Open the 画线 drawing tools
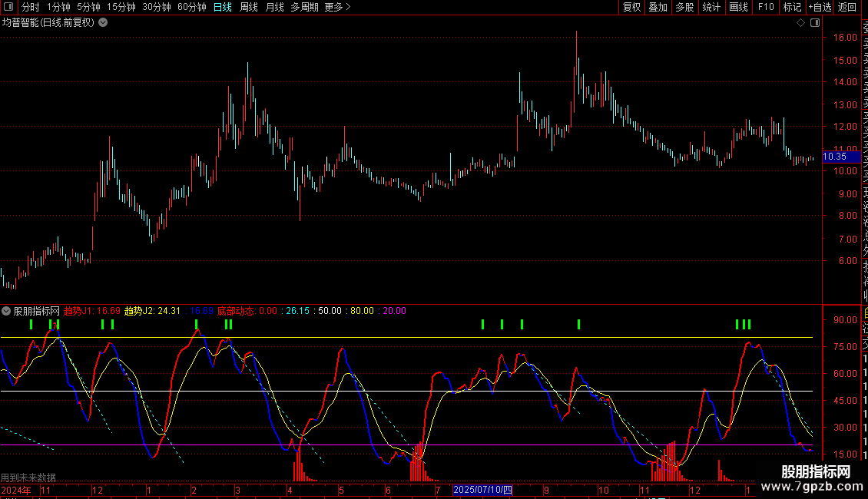Screen dimensions: 868x499 click(x=738, y=7)
